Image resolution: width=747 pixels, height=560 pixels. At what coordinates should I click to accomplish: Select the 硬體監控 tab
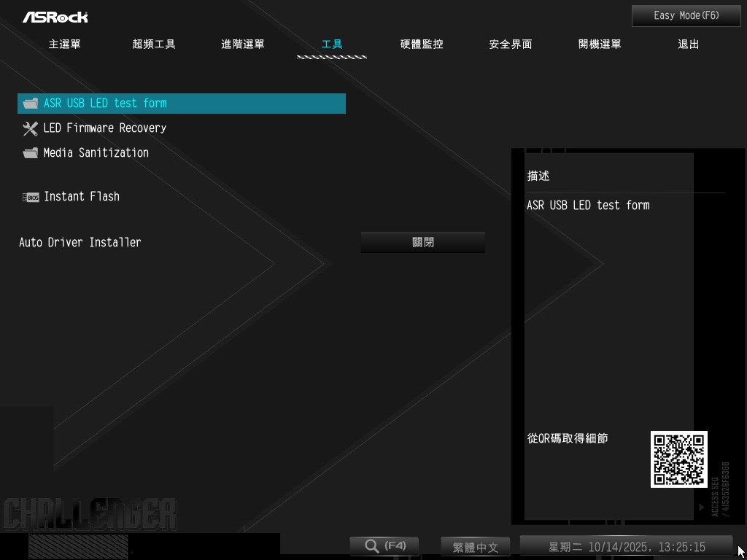pyautogui.click(x=422, y=44)
